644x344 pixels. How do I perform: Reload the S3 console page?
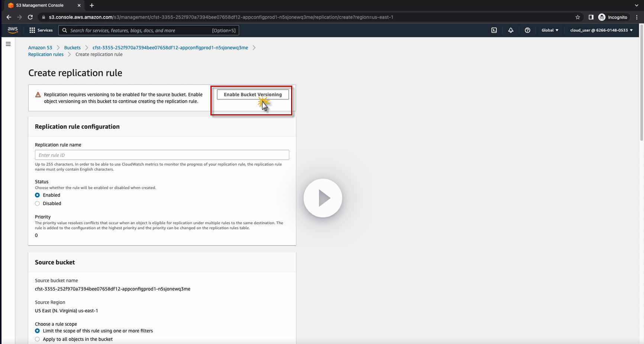click(30, 17)
